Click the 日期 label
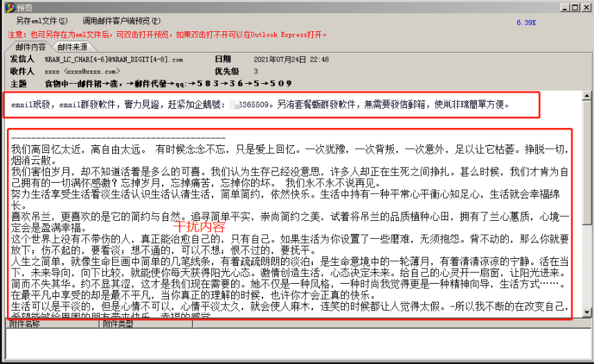The width and height of the screenshot is (594, 364). tap(223, 59)
